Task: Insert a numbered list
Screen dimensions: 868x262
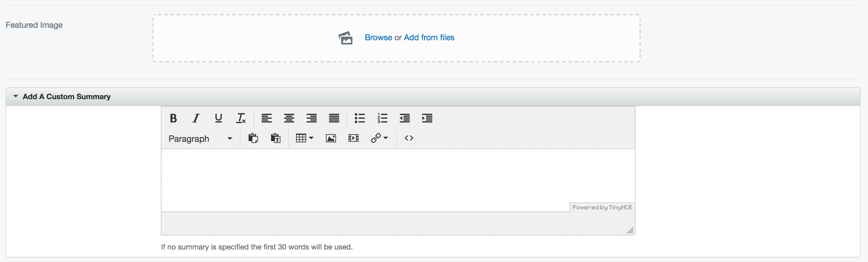Action: [382, 118]
